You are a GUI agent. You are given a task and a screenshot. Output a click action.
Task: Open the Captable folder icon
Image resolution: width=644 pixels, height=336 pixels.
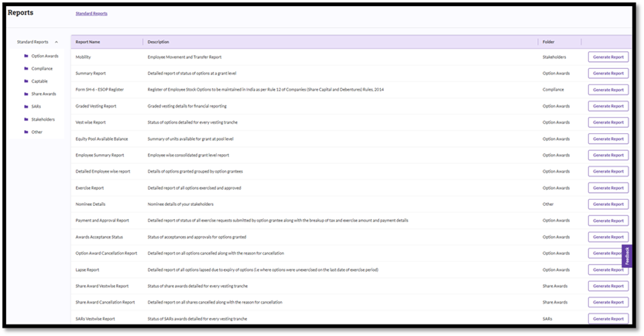coord(26,81)
